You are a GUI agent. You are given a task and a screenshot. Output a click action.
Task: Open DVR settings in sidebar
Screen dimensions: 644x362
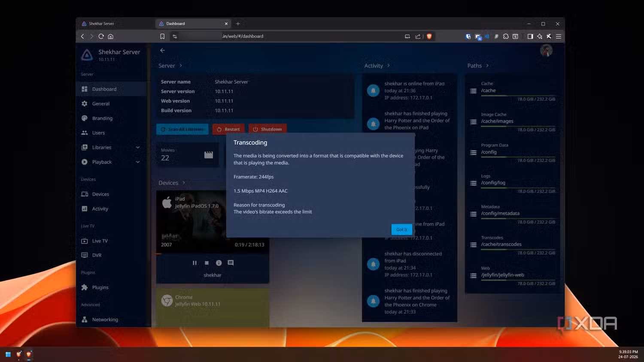pyautogui.click(x=114, y=255)
